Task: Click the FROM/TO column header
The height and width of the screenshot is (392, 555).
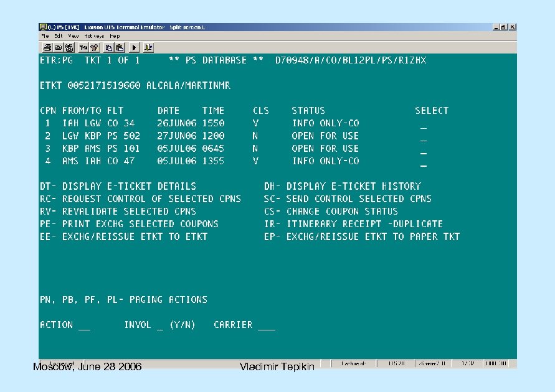Action: coord(82,111)
